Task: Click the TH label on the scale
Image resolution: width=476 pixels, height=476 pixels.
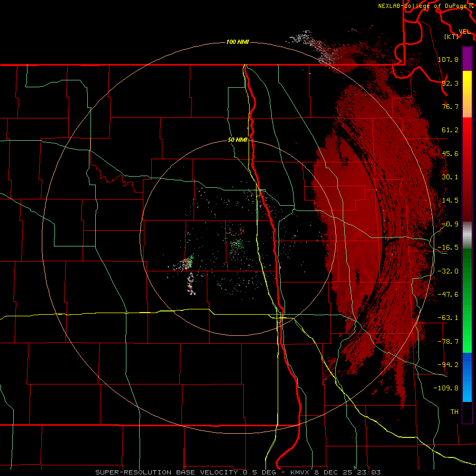Action: [x=454, y=411]
